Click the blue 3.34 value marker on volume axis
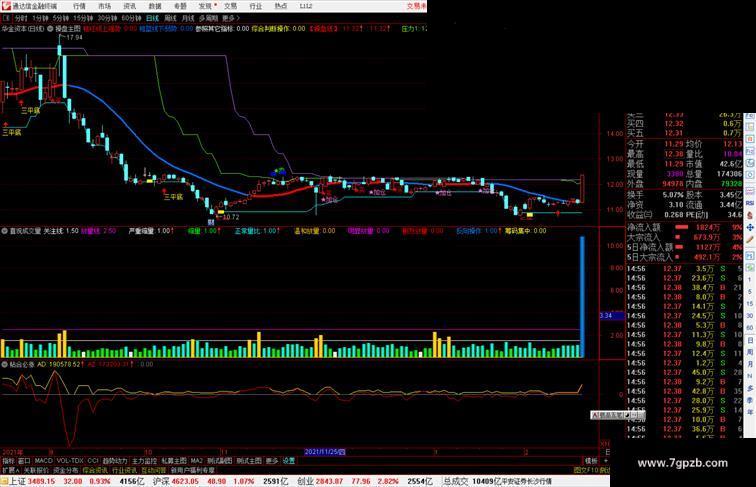756x487 pixels. click(x=611, y=316)
